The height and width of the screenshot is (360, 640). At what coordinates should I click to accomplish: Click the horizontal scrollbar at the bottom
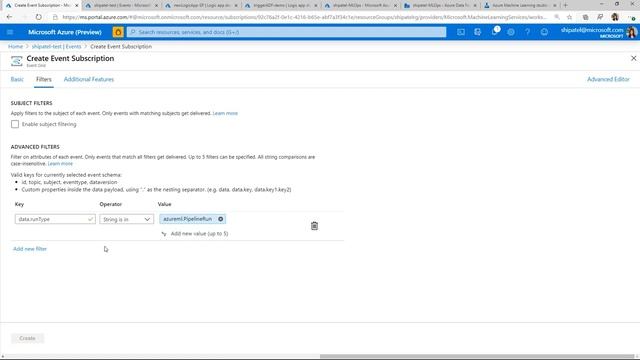coord(477,356)
